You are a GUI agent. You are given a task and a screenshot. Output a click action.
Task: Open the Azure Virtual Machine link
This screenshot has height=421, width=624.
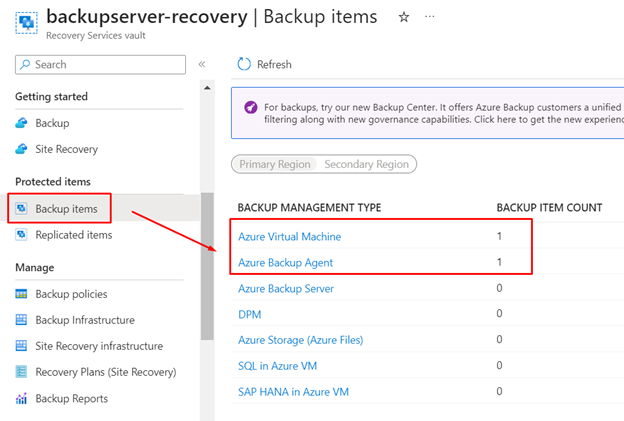tap(289, 237)
